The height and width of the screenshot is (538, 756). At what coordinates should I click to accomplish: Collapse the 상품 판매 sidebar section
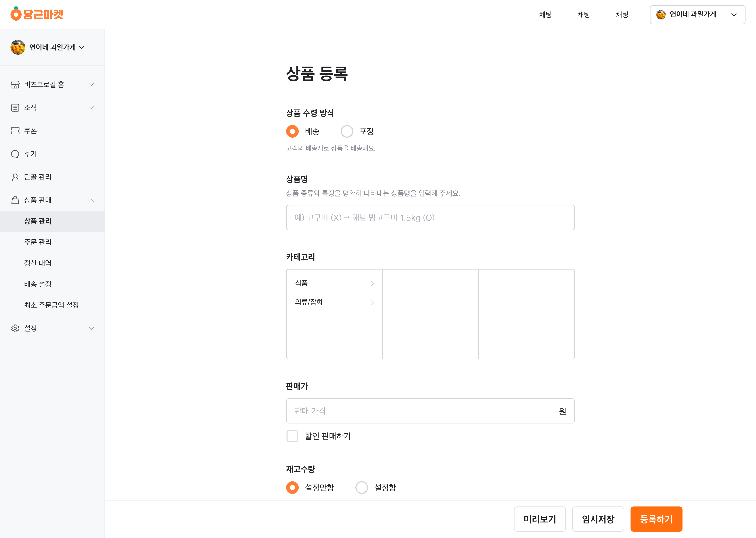91,200
